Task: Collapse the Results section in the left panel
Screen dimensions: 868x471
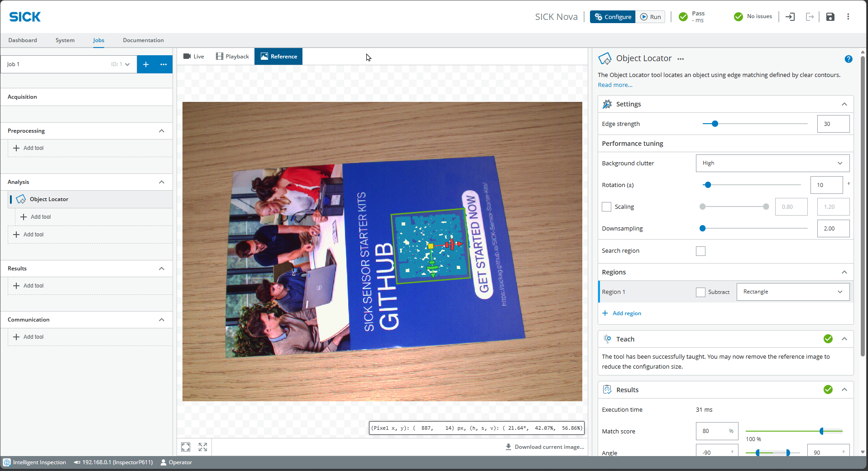Action: [x=162, y=269]
